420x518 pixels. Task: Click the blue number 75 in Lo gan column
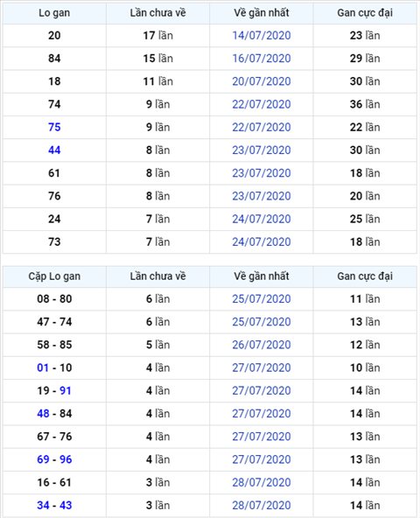pos(54,127)
